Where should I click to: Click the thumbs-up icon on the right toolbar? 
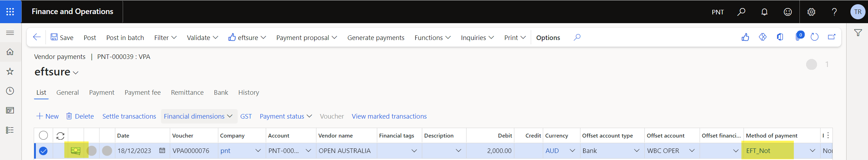tap(745, 37)
